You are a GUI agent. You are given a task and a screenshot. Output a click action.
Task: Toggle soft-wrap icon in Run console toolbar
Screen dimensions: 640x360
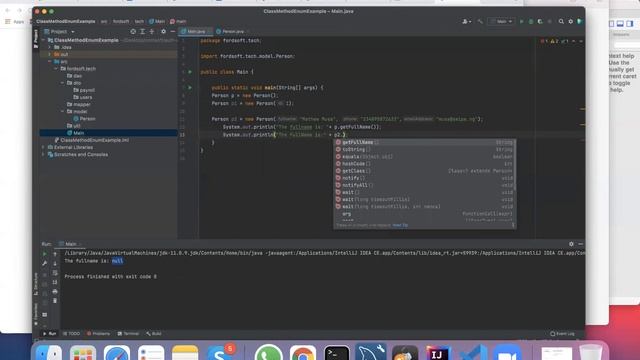pyautogui.click(x=55, y=273)
